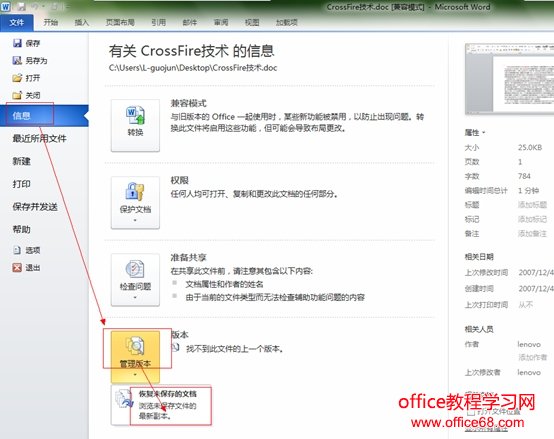Image resolution: width=554 pixels, height=439 pixels.
Task: Expand the Properties (属性) dropdown
Action: (x=475, y=133)
